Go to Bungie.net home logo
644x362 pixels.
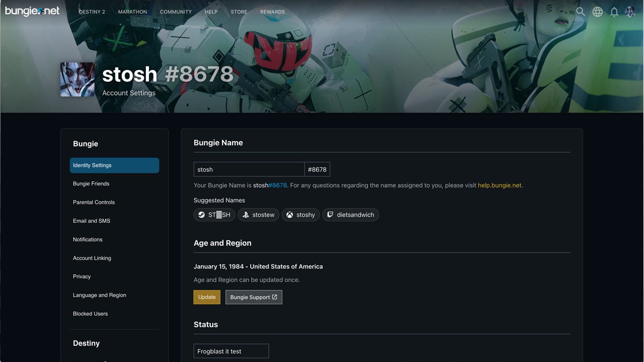(32, 11)
